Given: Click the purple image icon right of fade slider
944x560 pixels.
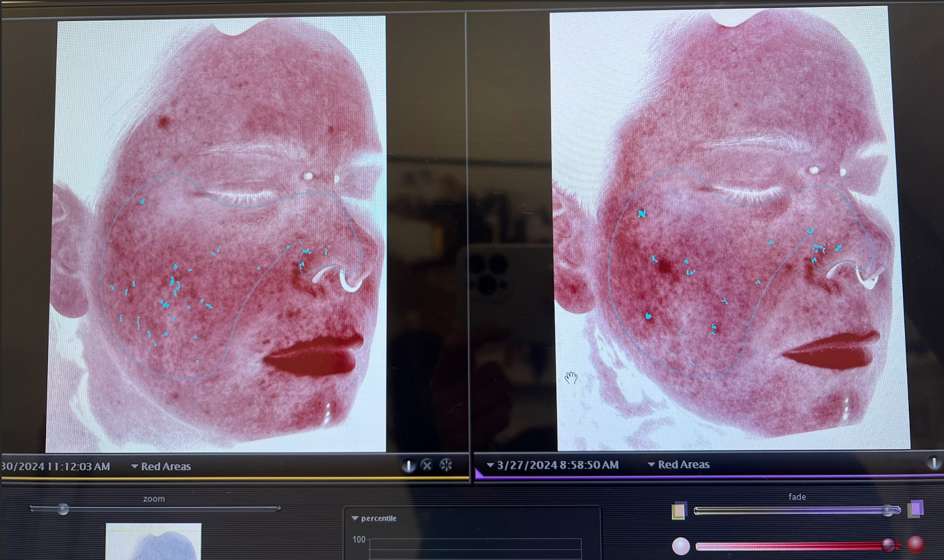Looking at the screenshot, I should click(x=916, y=509).
